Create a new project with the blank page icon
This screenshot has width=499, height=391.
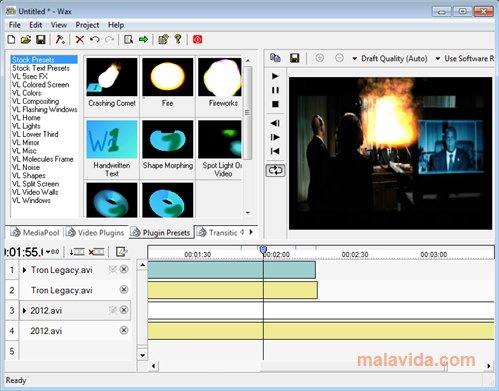(11, 40)
